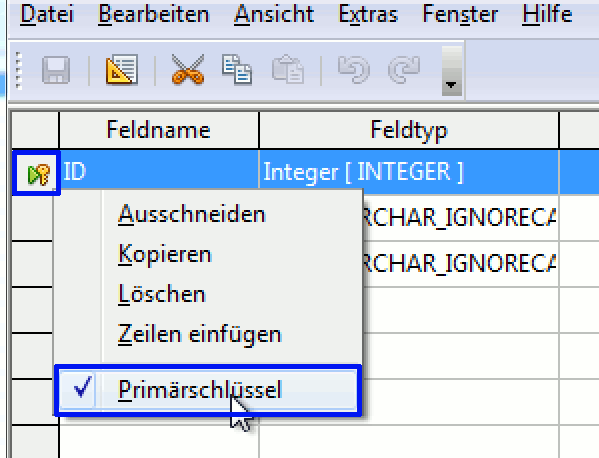The image size is (599, 458).
Task: Click the Save floppy disk icon
Action: [x=56, y=70]
